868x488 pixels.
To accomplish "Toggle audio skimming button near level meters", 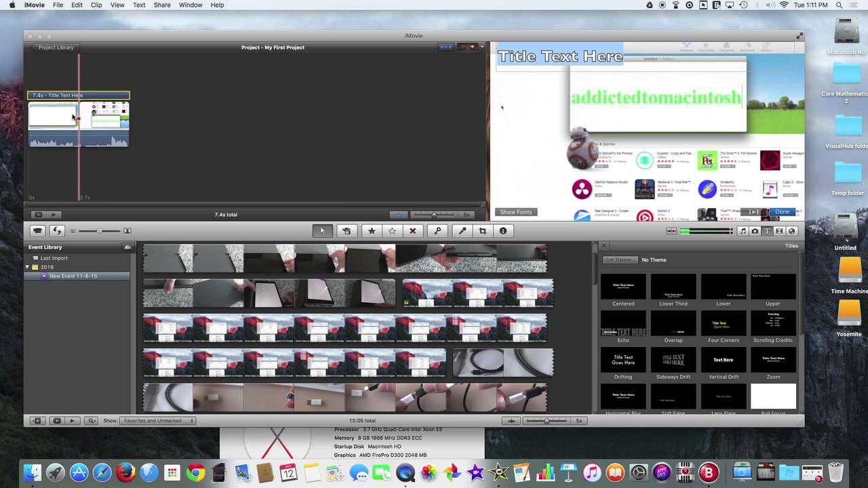I will click(671, 231).
